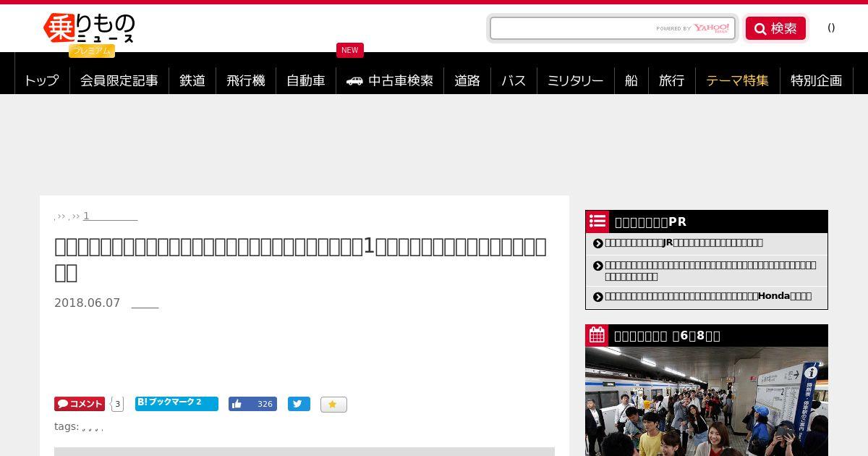The height and width of the screenshot is (456, 868).
Task: Open the third PR link mentioning Honda
Action: [x=708, y=296]
